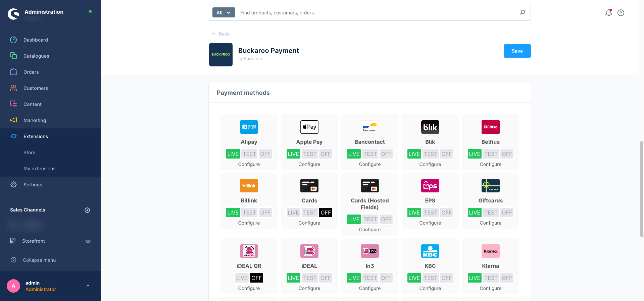Click the Billink logo
644x301 pixels.
249,186
